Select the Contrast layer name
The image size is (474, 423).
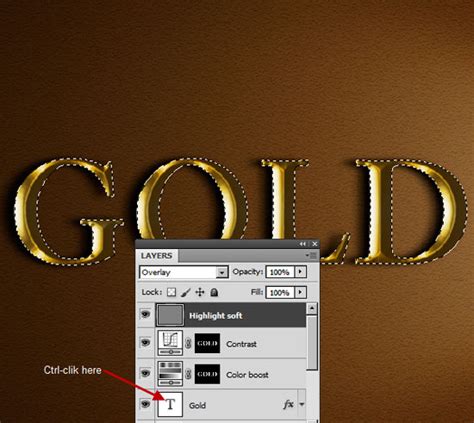click(241, 344)
